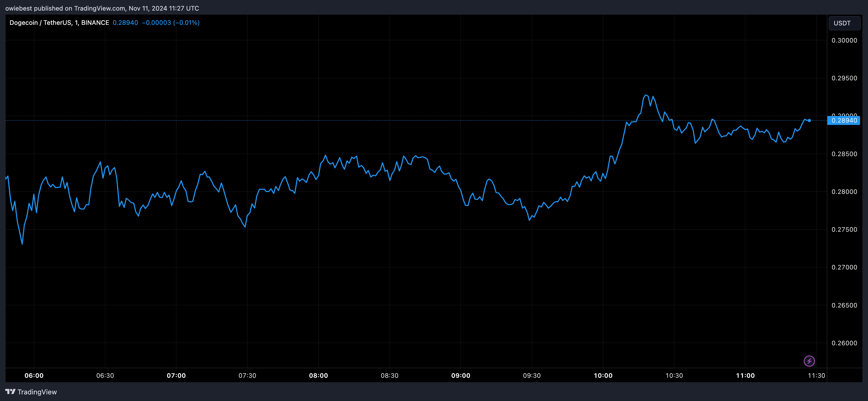Click the 06:30 time axis label
The width and height of the screenshot is (868, 401).
(105, 375)
